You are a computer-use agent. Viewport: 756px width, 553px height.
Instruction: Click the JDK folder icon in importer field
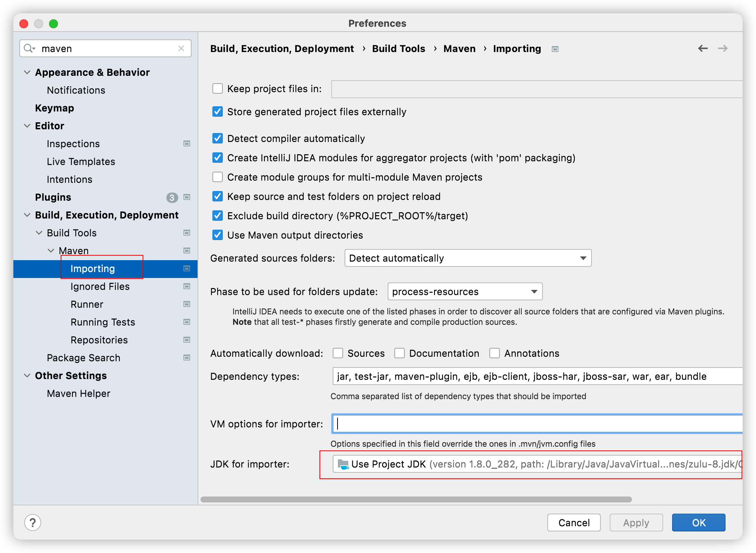click(343, 464)
